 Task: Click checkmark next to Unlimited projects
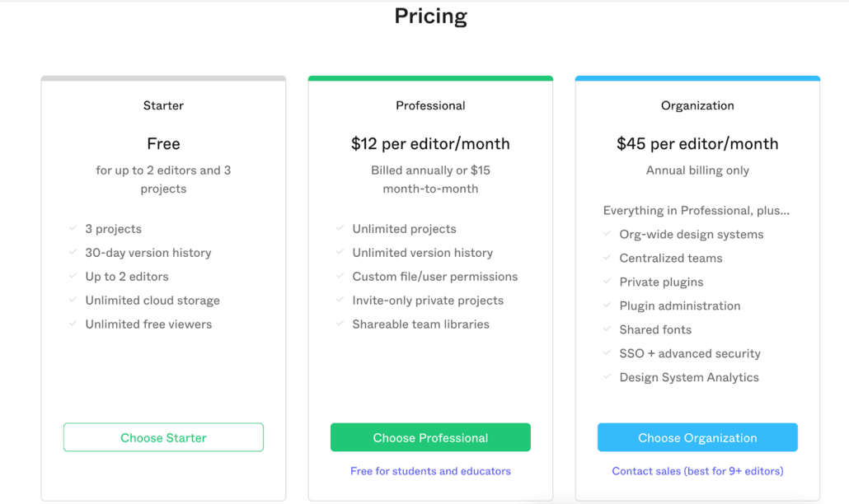[340, 228]
